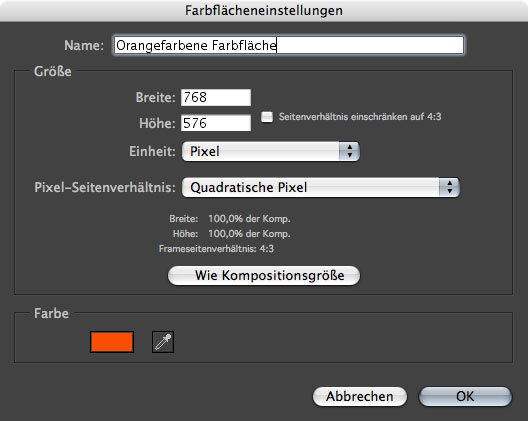Confirm the settings with OK

click(x=465, y=396)
